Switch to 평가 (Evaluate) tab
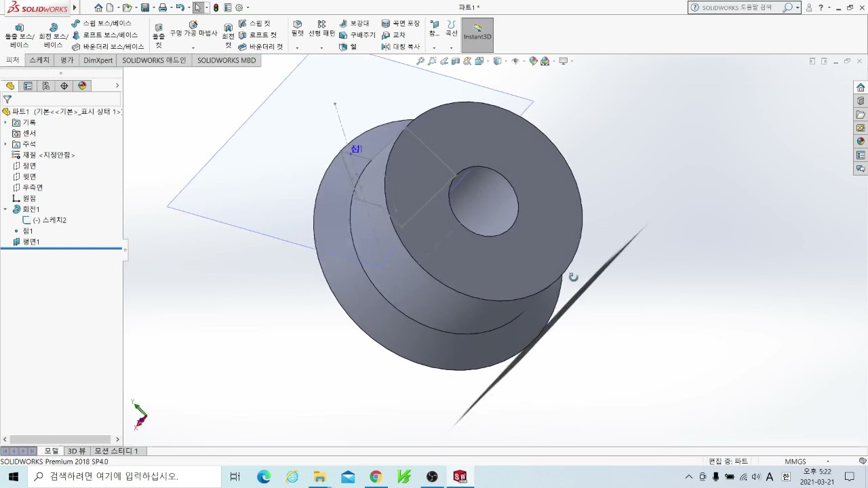 click(66, 60)
